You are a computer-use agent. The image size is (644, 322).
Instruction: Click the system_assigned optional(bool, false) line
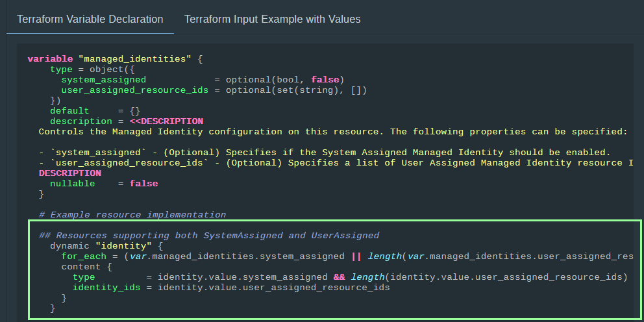tap(203, 80)
